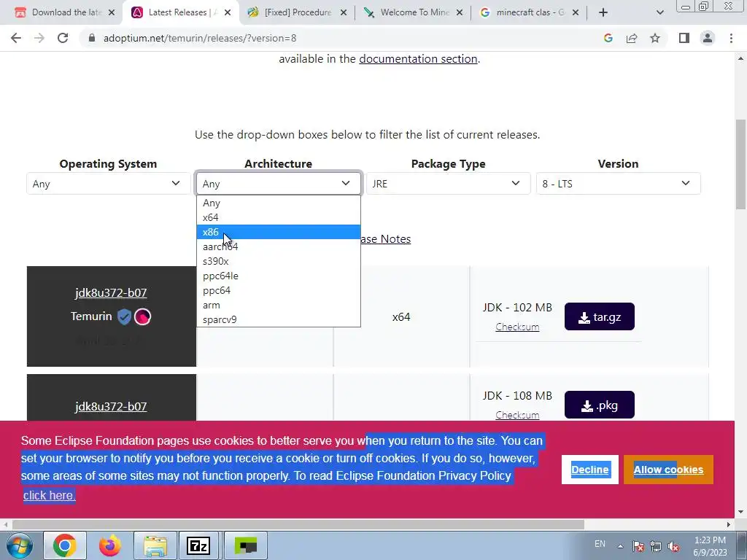The image size is (747, 560).
Task: Switch to 'minecraft clas' Google tab
Action: point(528,12)
